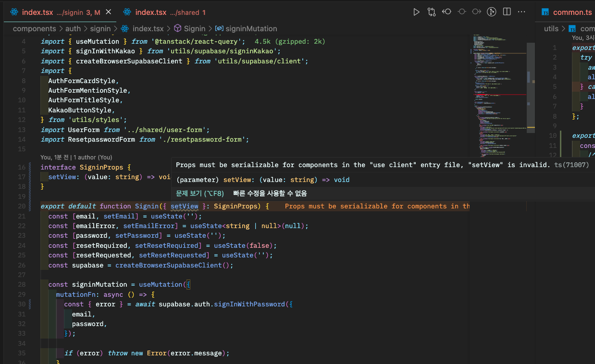This screenshot has height=364, width=595.
Task: Click 'mutationFn' on line 29
Action: (x=75, y=294)
